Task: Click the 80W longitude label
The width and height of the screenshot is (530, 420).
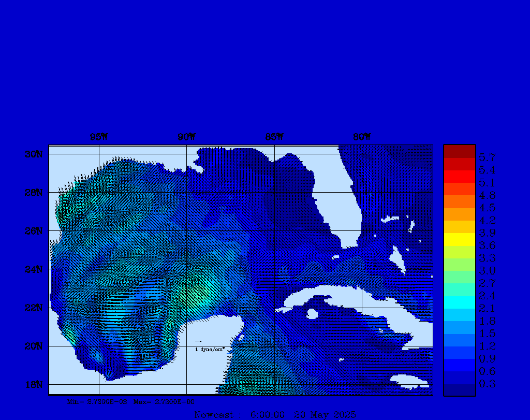Action: pyautogui.click(x=362, y=137)
